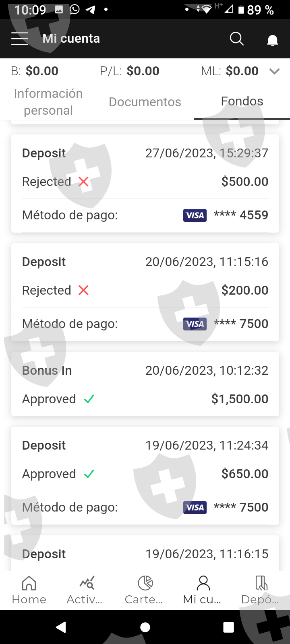Viewport: 290px width, 644px height.
Task: Open the $1,500.00 Bonus In entry
Action: (145, 384)
